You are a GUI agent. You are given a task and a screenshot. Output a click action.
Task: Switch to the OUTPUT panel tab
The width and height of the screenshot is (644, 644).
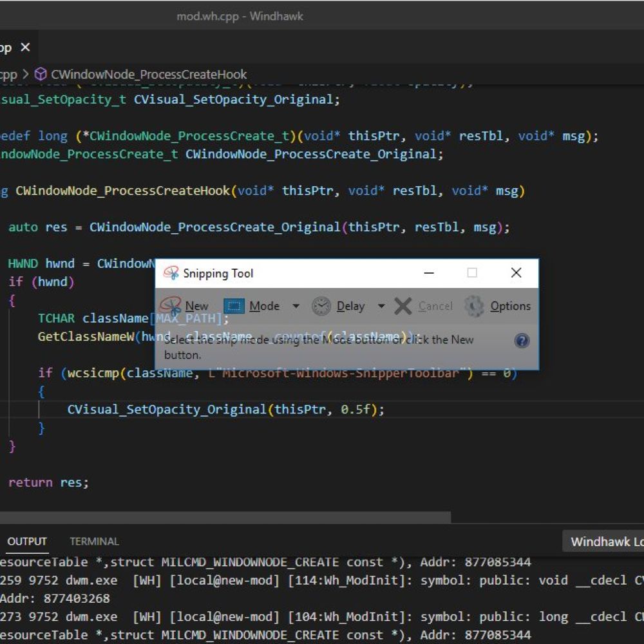pyautogui.click(x=27, y=542)
